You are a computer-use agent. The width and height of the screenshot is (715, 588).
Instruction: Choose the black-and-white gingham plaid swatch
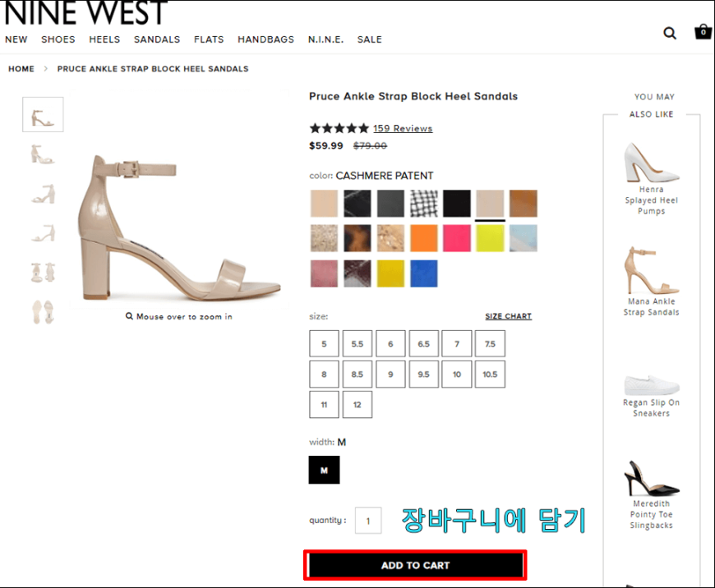click(423, 204)
